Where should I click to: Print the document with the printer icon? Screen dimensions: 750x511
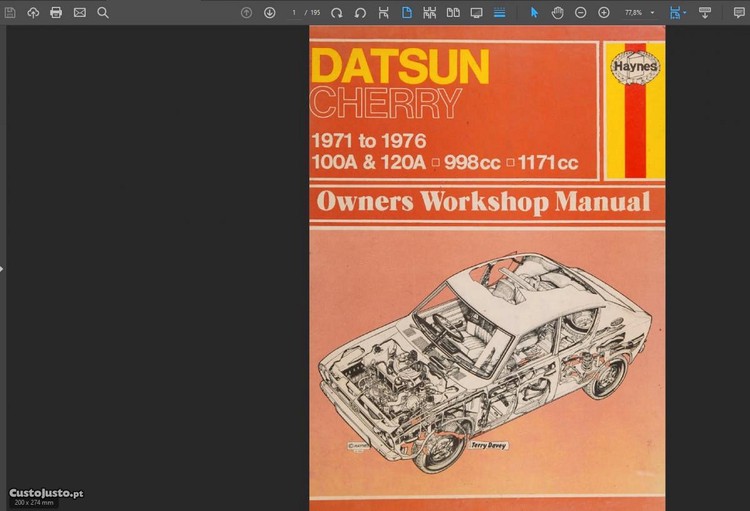pyautogui.click(x=56, y=13)
